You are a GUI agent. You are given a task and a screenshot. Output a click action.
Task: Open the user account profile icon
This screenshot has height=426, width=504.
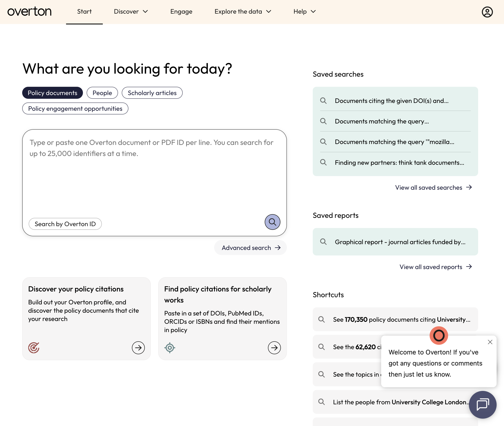click(x=487, y=12)
